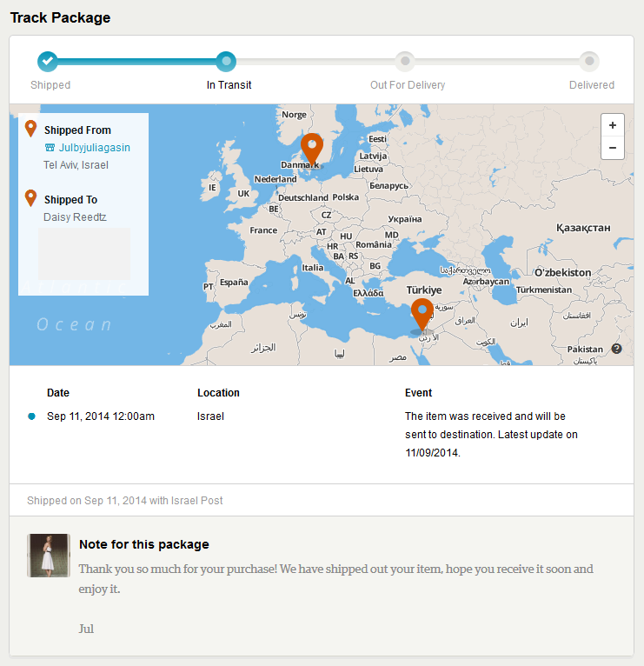Click the blue dot beside Sep 11 event
Image resolution: width=644 pixels, height=666 pixels.
(31, 416)
